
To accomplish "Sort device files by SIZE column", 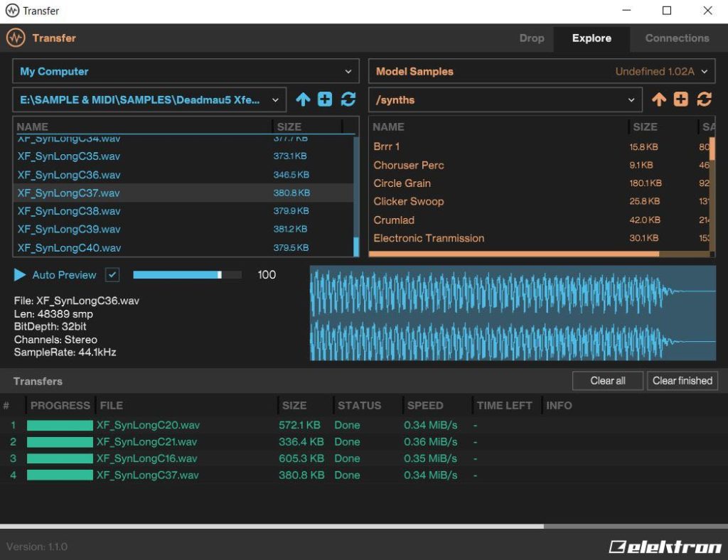I will click(663, 126).
